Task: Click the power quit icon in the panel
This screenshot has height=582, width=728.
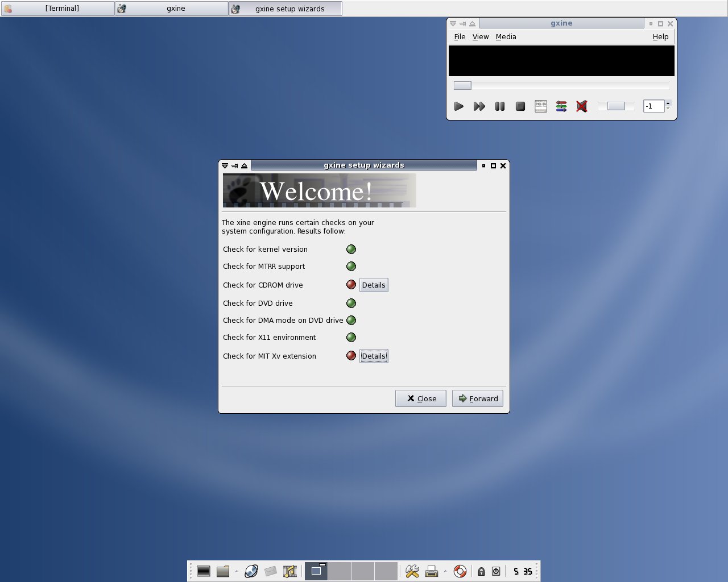Action: pos(496,571)
